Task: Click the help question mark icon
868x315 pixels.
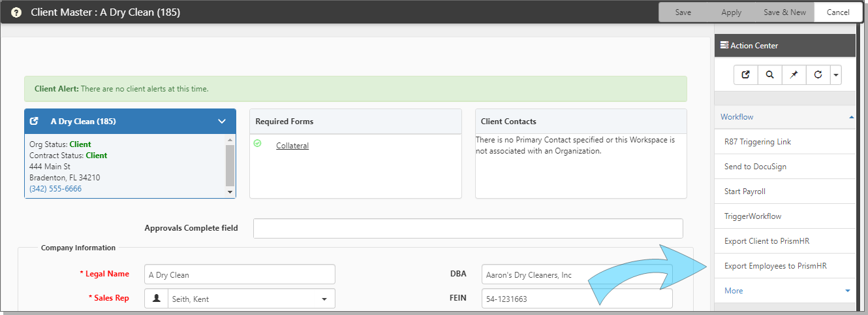Action: tap(16, 12)
